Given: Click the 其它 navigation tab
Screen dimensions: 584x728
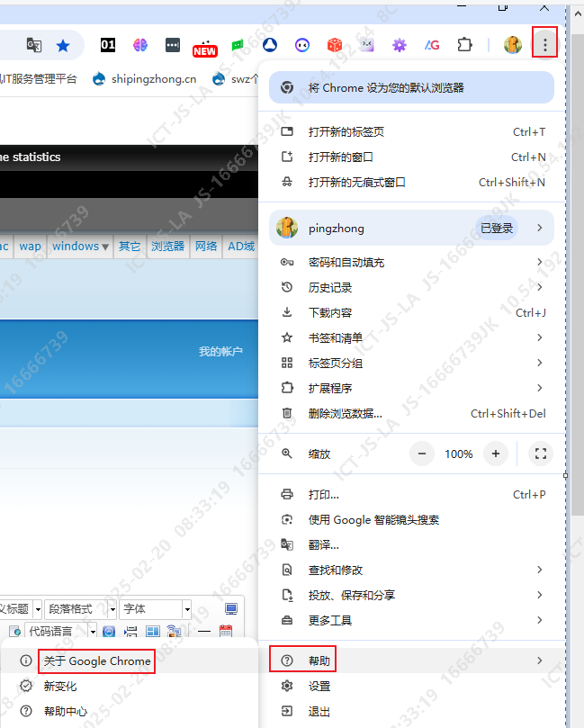Looking at the screenshot, I should coord(130,246).
